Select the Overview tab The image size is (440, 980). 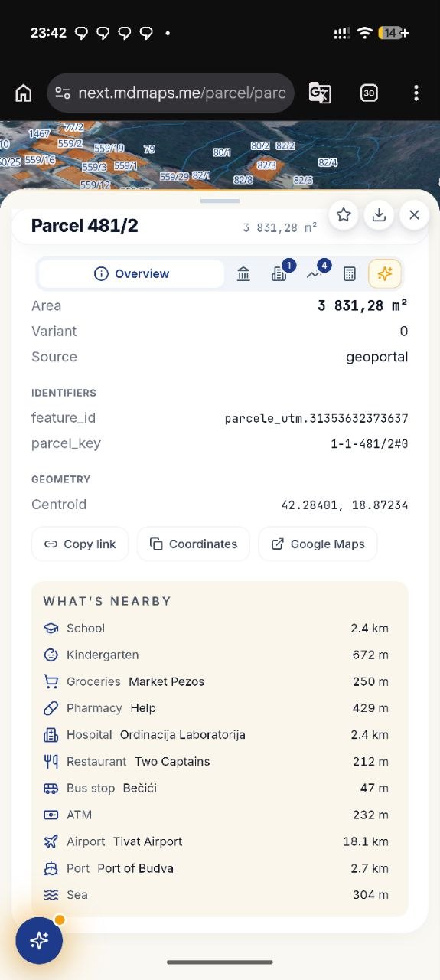132,273
